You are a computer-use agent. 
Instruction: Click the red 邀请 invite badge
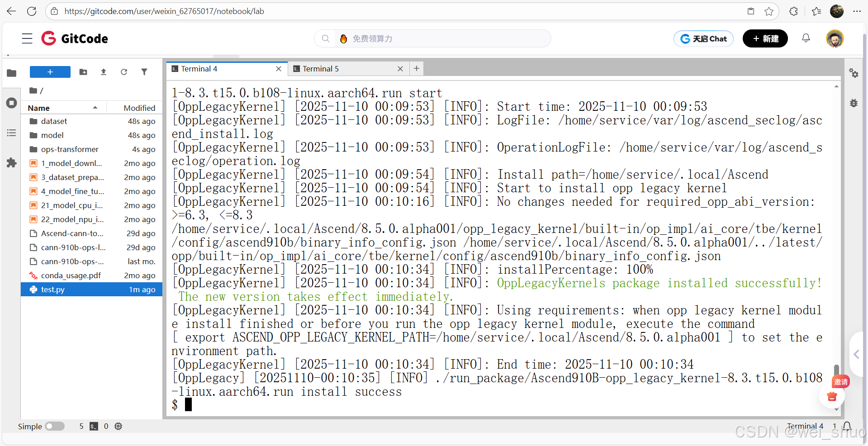click(x=841, y=382)
